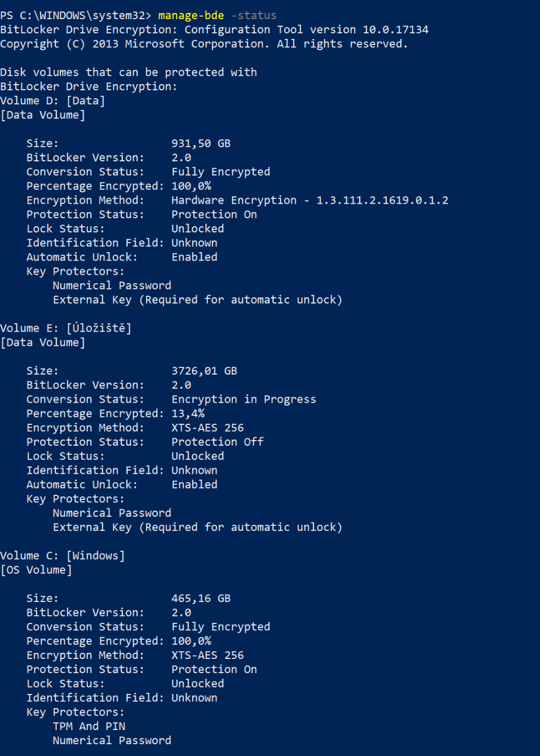
Task: Click the "931,50 GB" size value
Action: [x=201, y=143]
